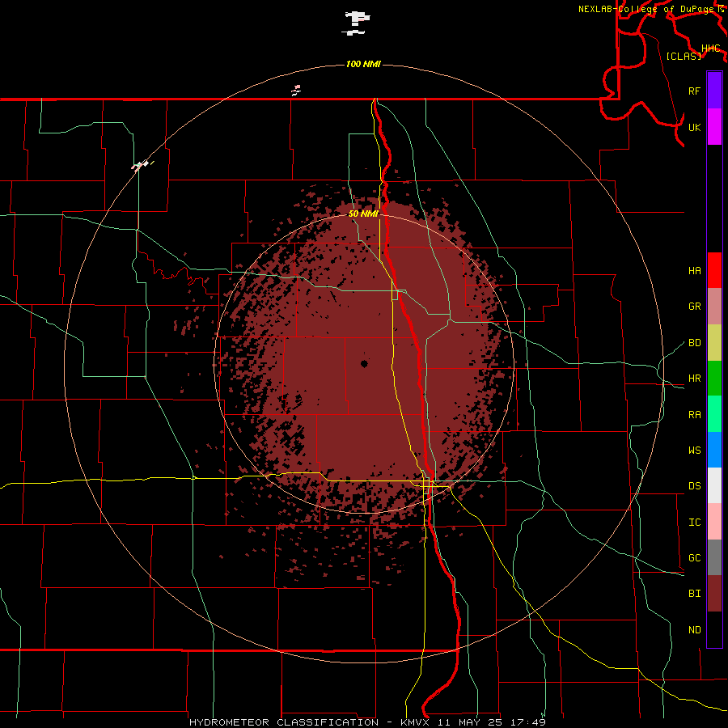Click the HA red legend swatch
Viewport: 728px width, 728px height.
(x=714, y=270)
